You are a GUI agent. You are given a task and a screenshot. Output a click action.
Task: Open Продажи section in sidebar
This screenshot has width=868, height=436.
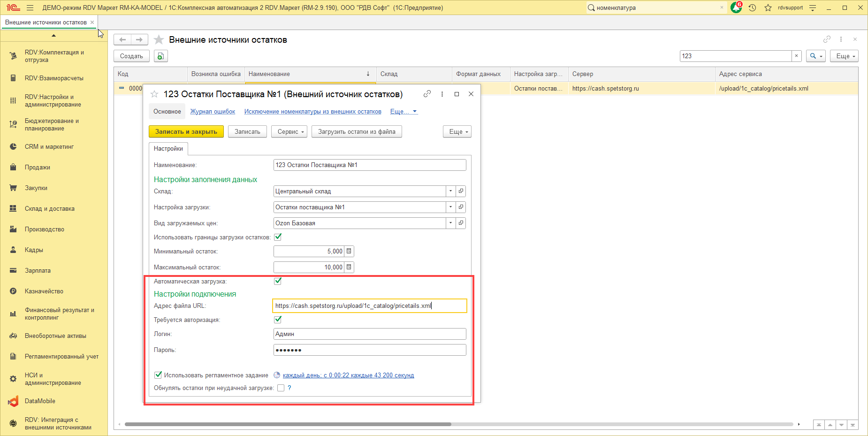[x=38, y=168]
